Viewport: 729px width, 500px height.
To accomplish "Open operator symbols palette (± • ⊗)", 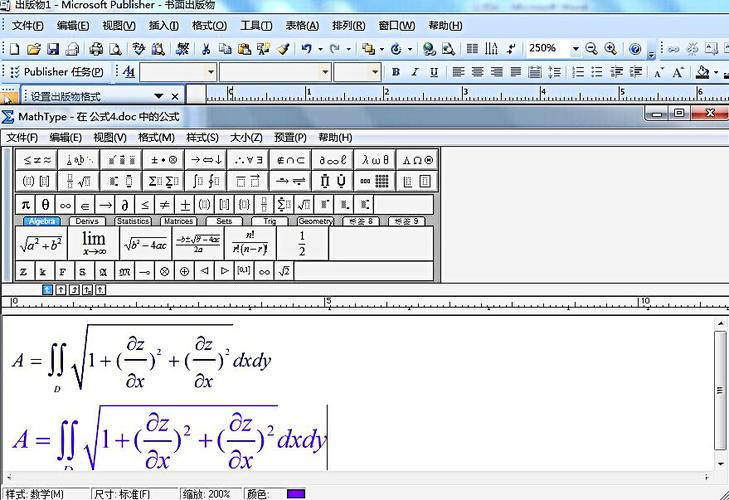I will tap(164, 160).
